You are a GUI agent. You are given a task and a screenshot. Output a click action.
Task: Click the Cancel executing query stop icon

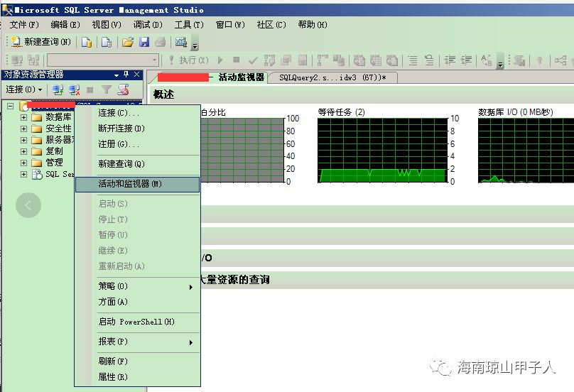tap(237, 60)
